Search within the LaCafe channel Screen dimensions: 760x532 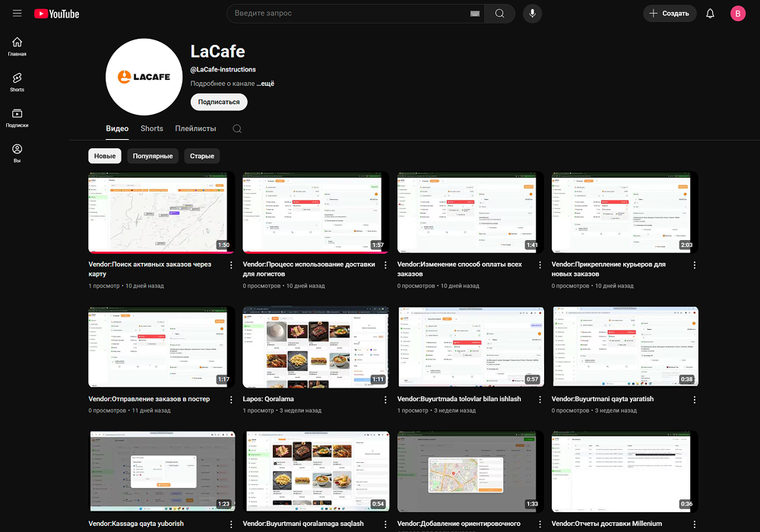(237, 129)
